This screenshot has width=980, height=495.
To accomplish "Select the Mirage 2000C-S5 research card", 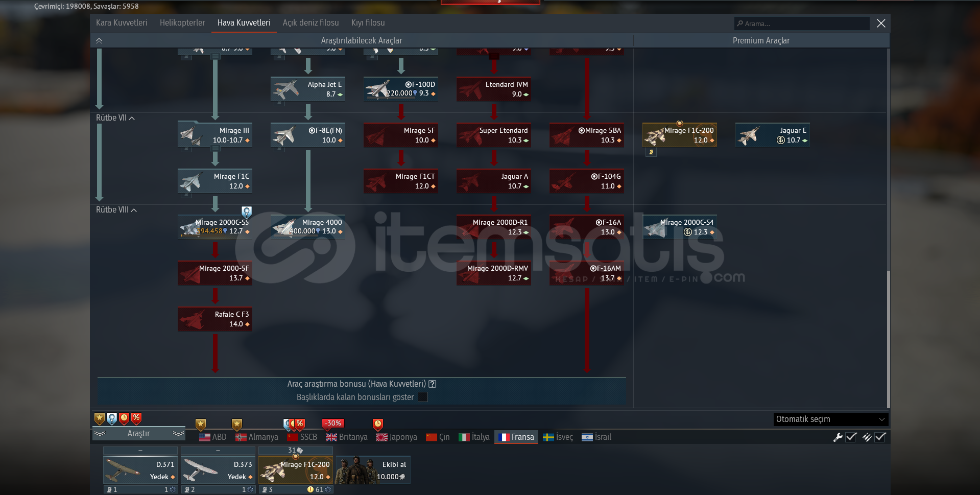I will coord(215,227).
